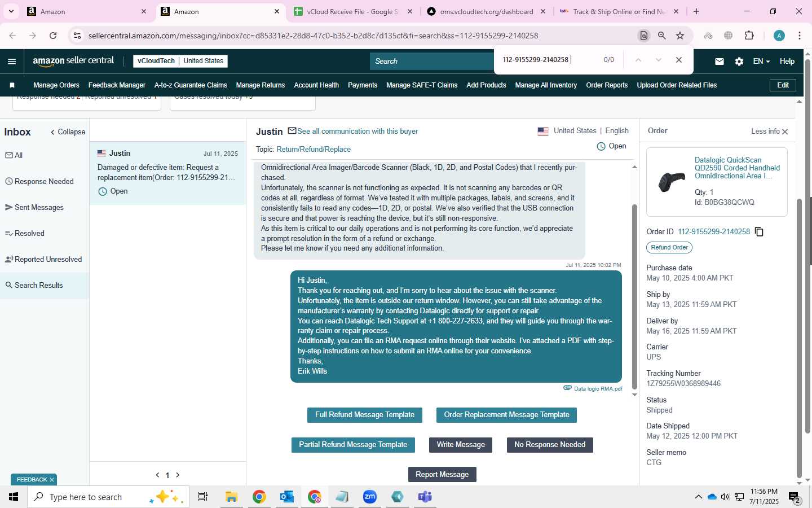Click the Windows Start button

pos(14,497)
